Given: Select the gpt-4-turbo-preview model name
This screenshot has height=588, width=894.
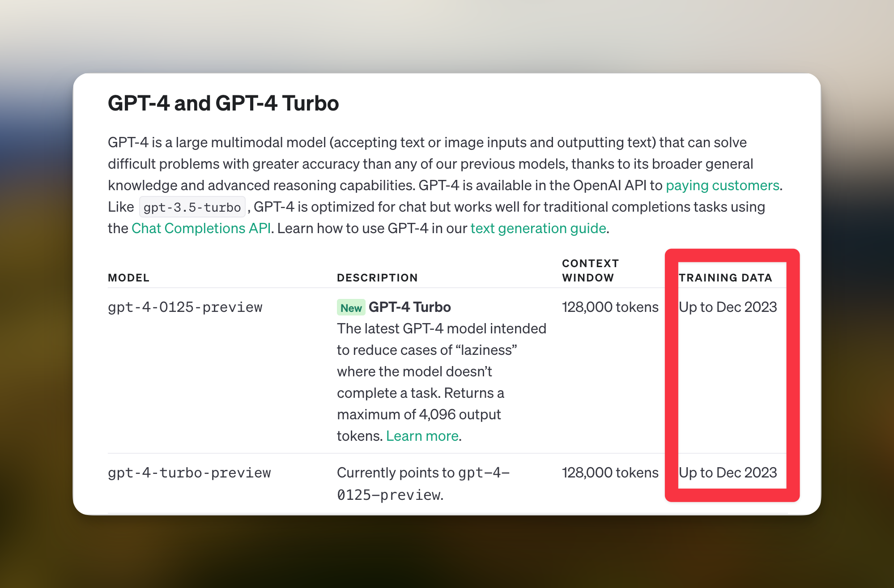Looking at the screenshot, I should pyautogui.click(x=189, y=473).
